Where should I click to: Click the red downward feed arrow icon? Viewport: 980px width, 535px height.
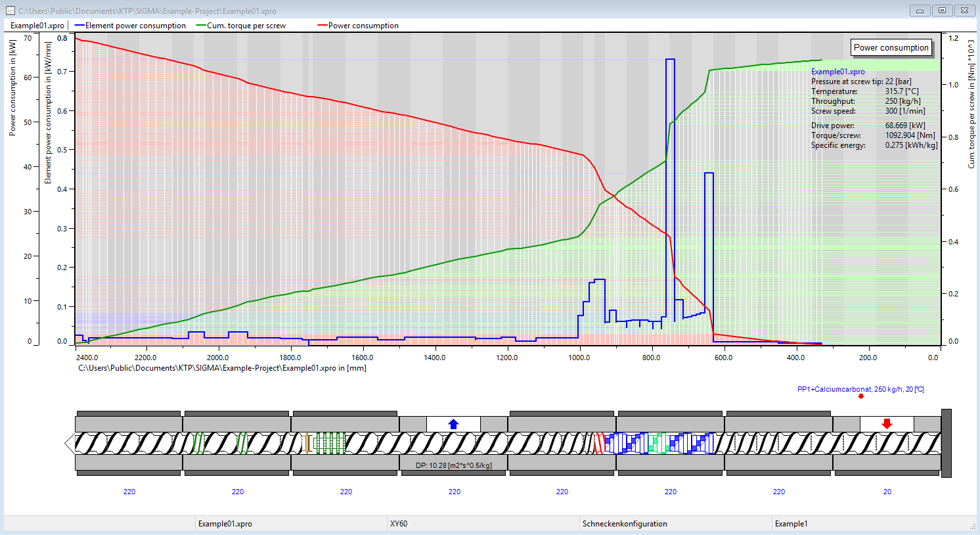click(887, 424)
